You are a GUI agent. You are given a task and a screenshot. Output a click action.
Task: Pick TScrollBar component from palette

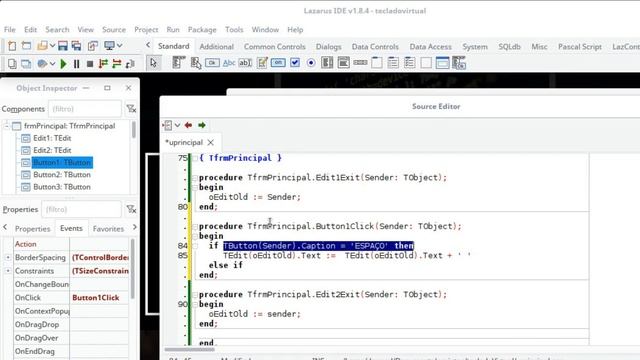pyautogui.click(x=360, y=63)
